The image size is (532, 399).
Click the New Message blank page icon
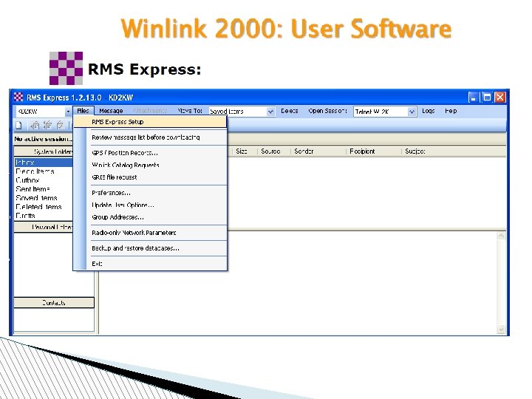(x=19, y=125)
